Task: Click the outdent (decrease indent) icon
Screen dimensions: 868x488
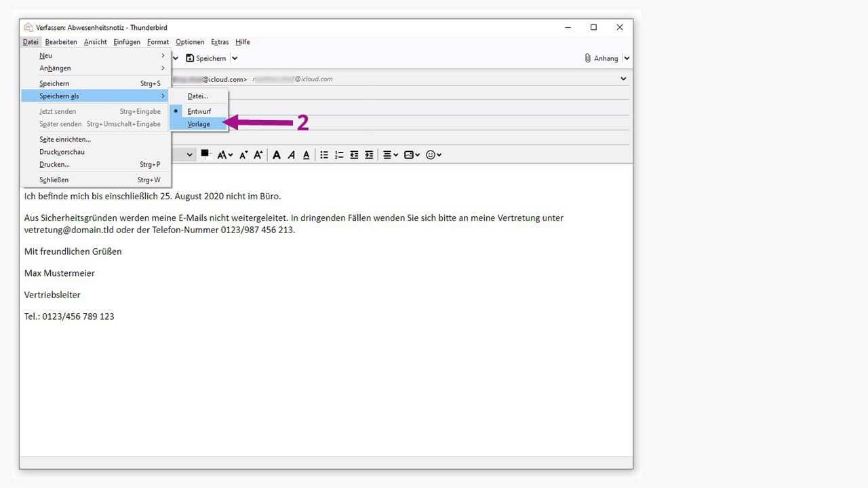Action: click(354, 155)
